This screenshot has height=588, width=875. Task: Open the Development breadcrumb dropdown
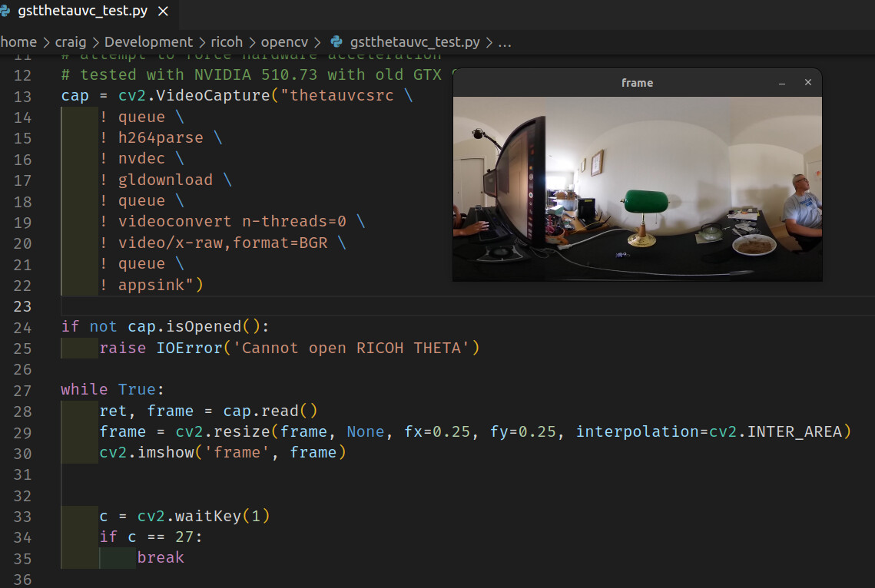pos(148,42)
